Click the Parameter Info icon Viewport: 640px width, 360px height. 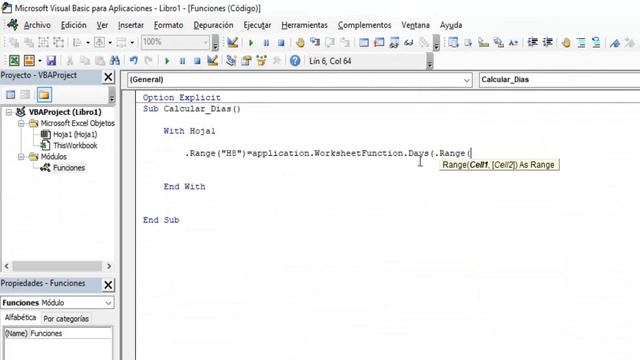(x=498, y=42)
